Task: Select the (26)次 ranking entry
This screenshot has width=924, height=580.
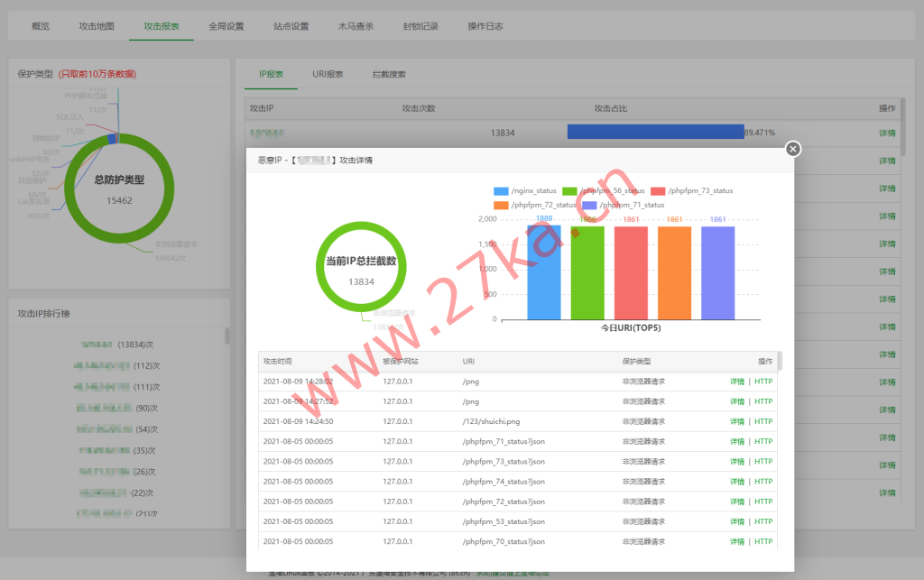Action: tap(117, 472)
